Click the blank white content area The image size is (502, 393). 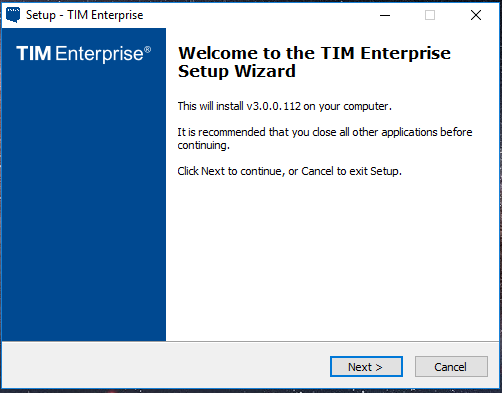tap(332, 260)
